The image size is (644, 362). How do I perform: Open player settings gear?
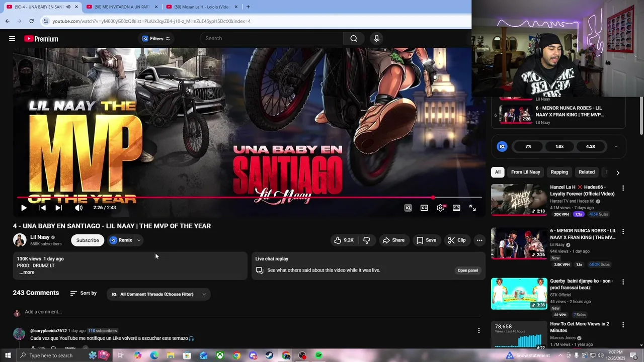tap(440, 208)
